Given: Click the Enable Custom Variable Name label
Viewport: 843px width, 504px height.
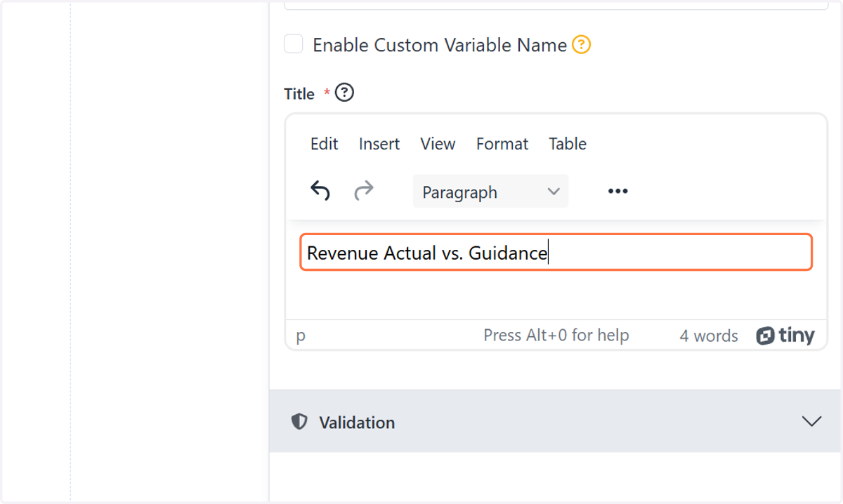Looking at the screenshot, I should tap(440, 45).
